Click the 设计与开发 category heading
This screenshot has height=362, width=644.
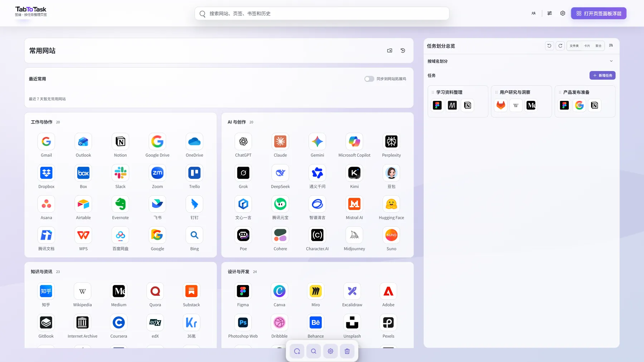239,272
